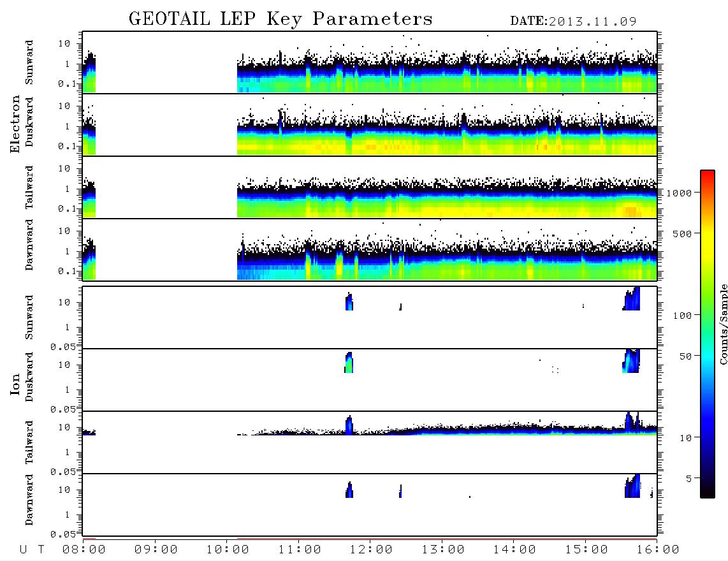Click the "50" color bar tick label
The height and width of the screenshot is (561, 728).
click(685, 356)
